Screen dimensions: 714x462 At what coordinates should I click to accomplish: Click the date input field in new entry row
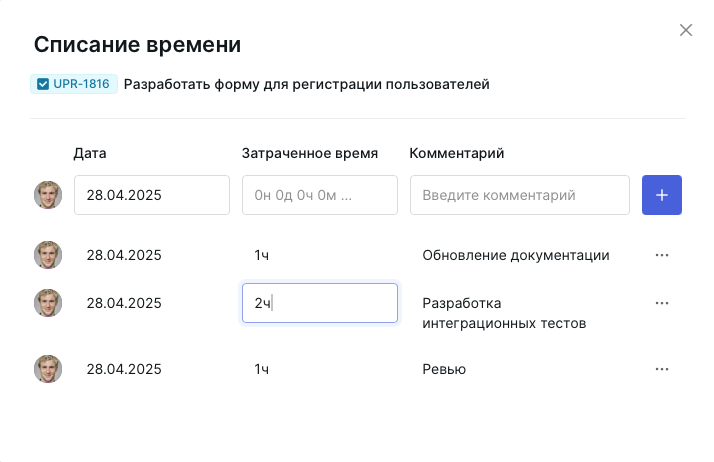[x=151, y=195]
